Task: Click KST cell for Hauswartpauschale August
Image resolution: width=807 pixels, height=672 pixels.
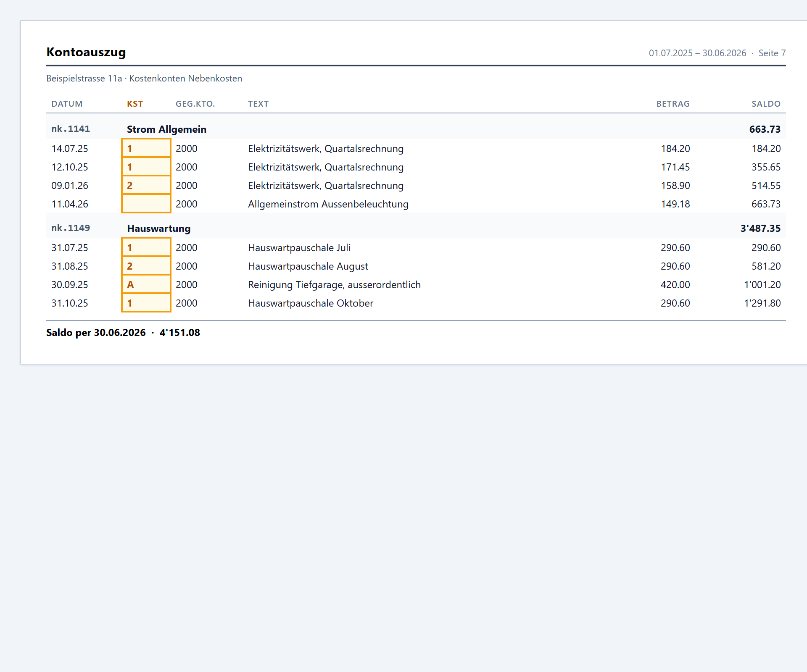Action: [x=146, y=266]
